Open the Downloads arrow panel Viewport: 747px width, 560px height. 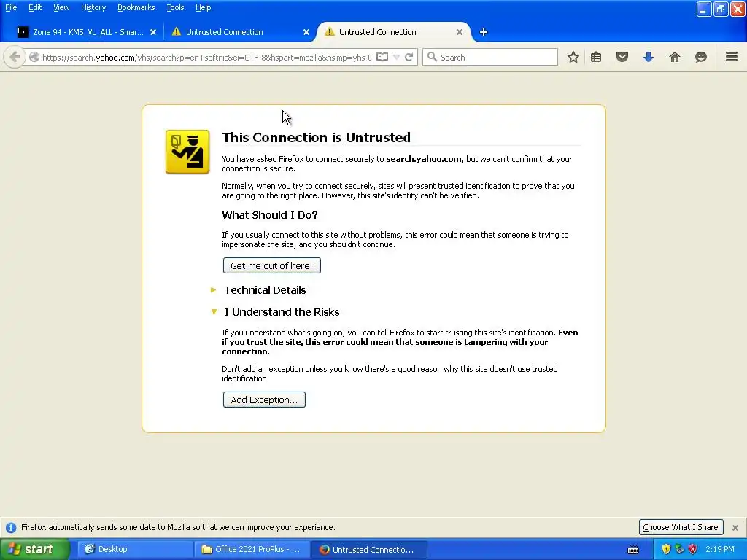tap(649, 57)
